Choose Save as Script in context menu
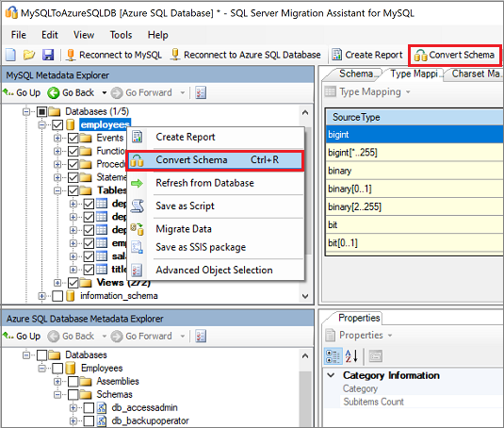The height and width of the screenshot is (428, 504). point(215,206)
